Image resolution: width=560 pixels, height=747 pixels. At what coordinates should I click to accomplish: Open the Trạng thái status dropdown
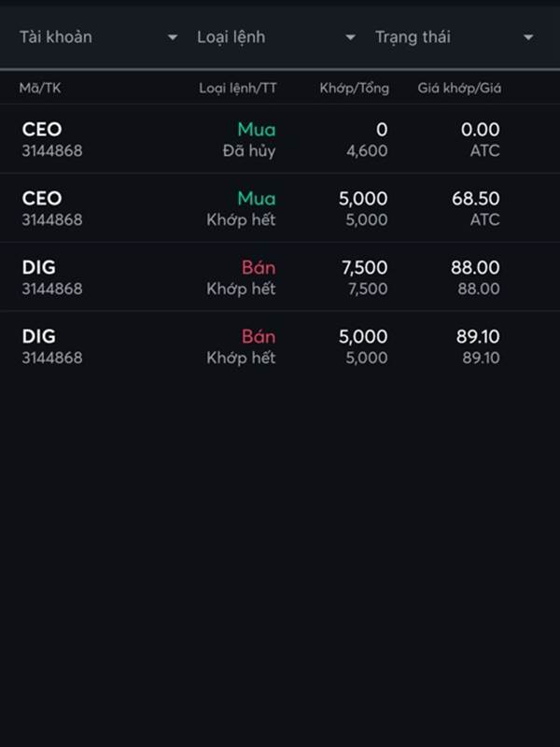(455, 37)
